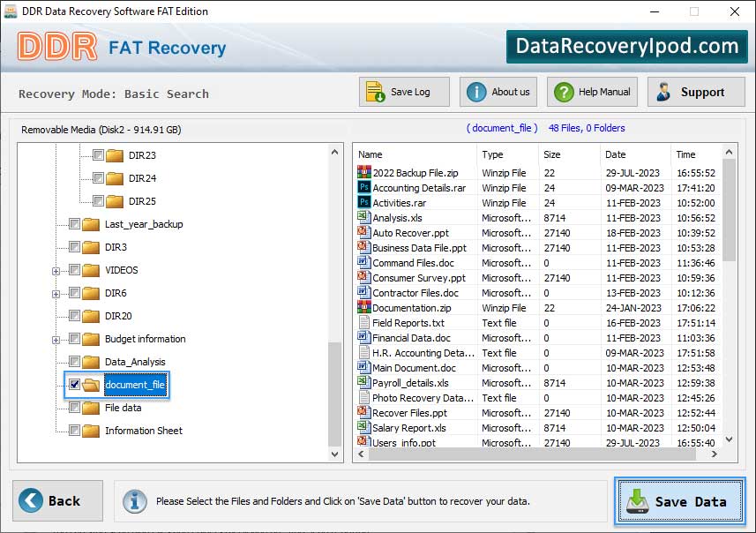Viewport: 756px width, 533px height.
Task: Check the File data checkbox
Action: (x=74, y=408)
